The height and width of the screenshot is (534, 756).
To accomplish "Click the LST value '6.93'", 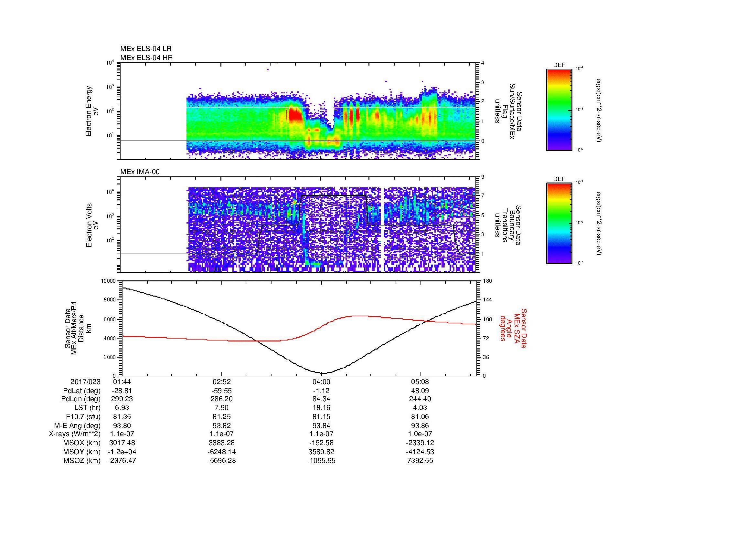I will pos(122,408).
